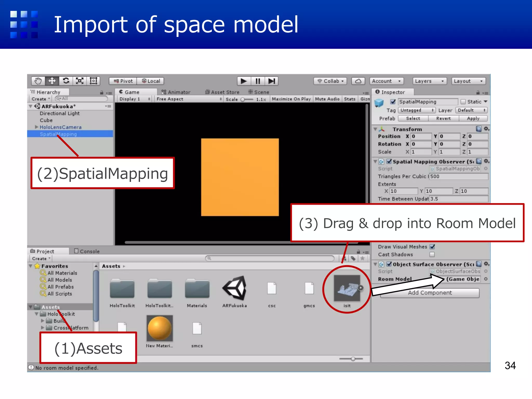The width and height of the screenshot is (532, 399).
Task: Collapse the Favorites tree
Action: click(x=31, y=266)
